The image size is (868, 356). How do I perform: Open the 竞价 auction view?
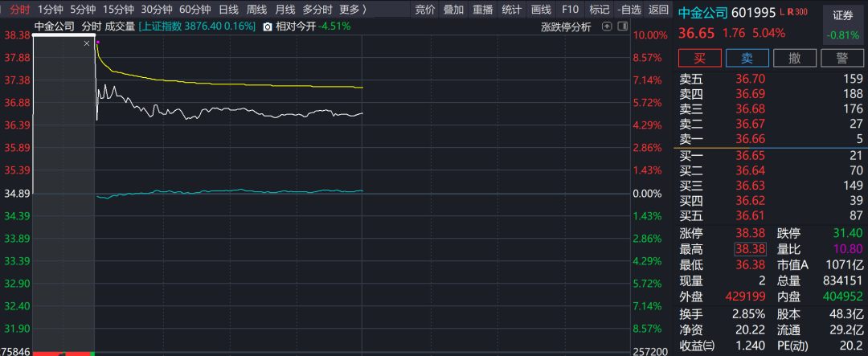425,10
